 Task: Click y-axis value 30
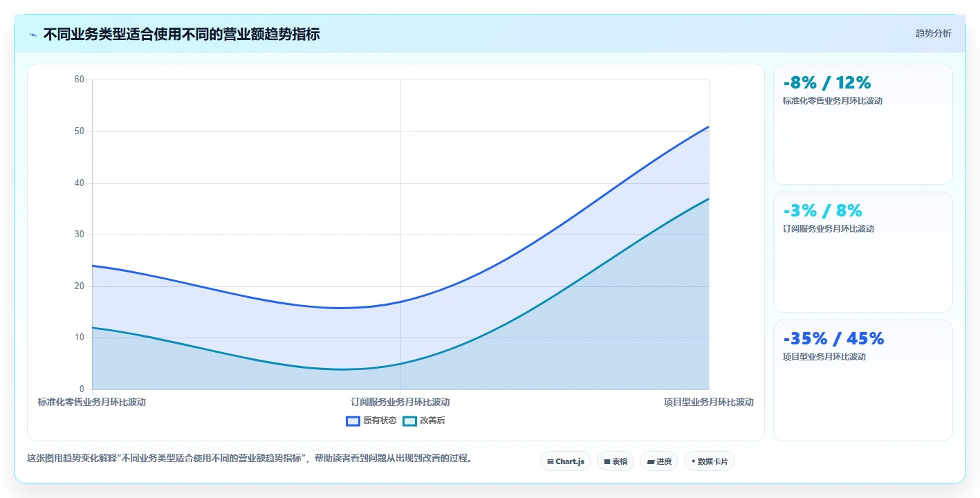pyautogui.click(x=79, y=234)
